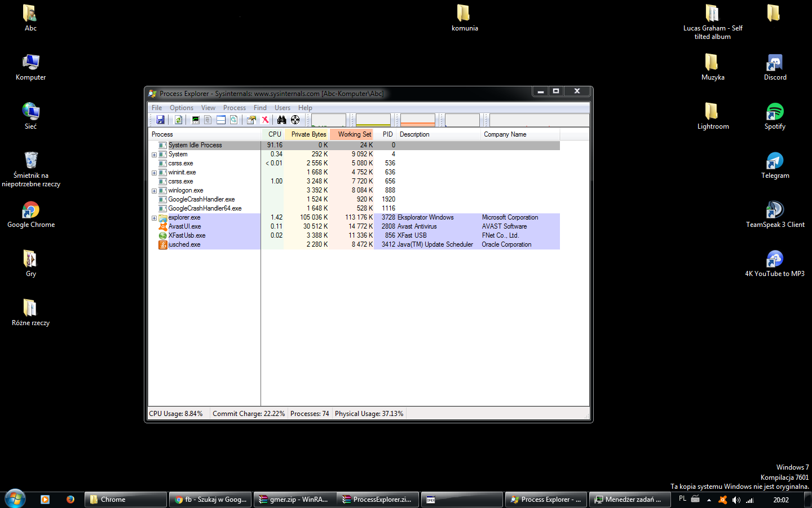Select GoogleCrashHandler64.exe process

(x=354, y=208)
